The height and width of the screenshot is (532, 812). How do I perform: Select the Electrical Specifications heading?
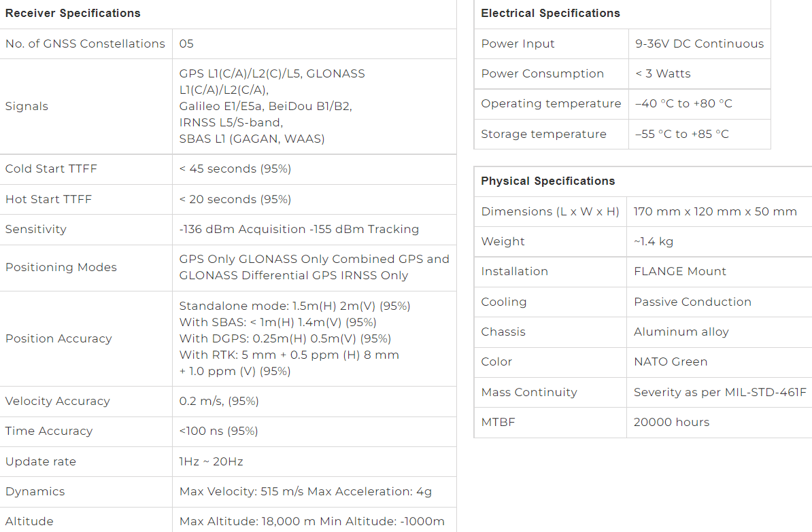(x=550, y=14)
